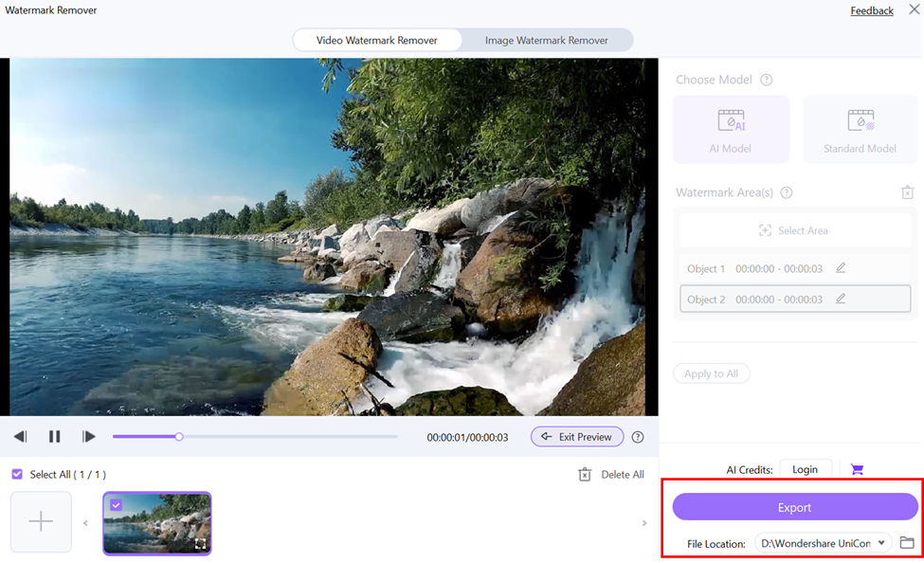
Task: Step back to previous frame
Action: pos(21,436)
